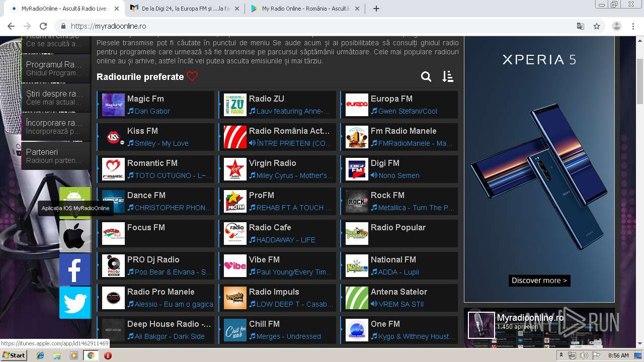
Task: Click Discover more on Xperia ad
Action: tap(539, 281)
